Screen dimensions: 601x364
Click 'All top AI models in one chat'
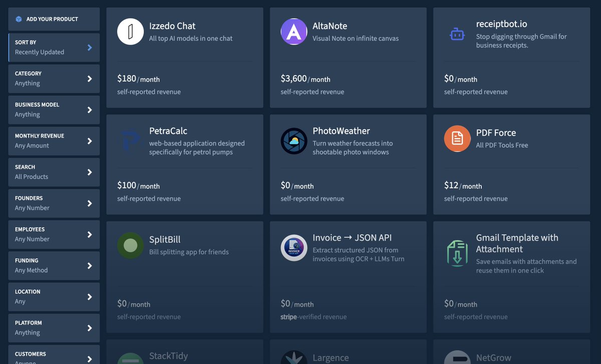[191, 38]
